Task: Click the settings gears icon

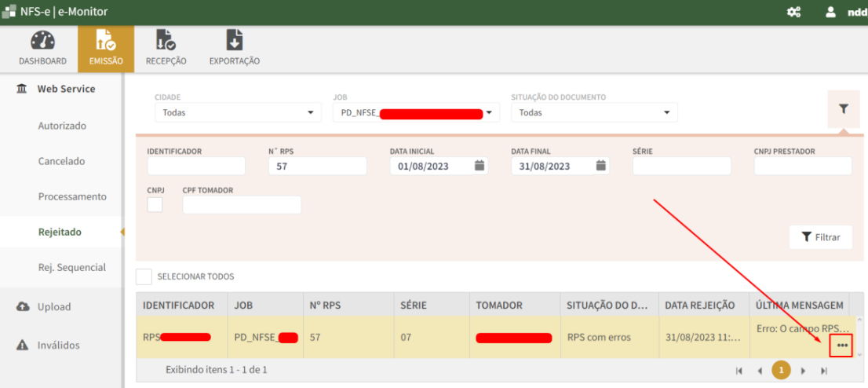Action: (793, 13)
